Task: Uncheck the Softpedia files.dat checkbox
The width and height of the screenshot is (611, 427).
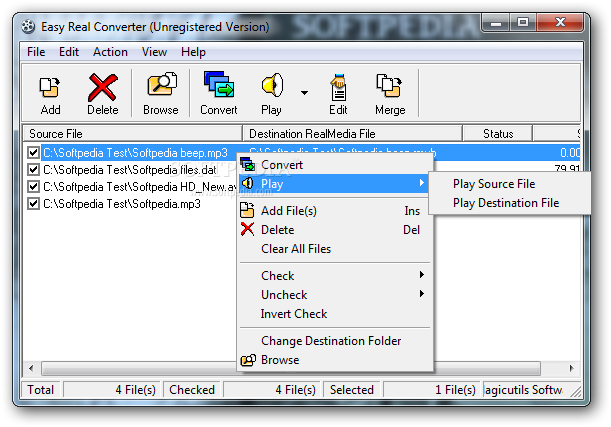Action: (34, 170)
